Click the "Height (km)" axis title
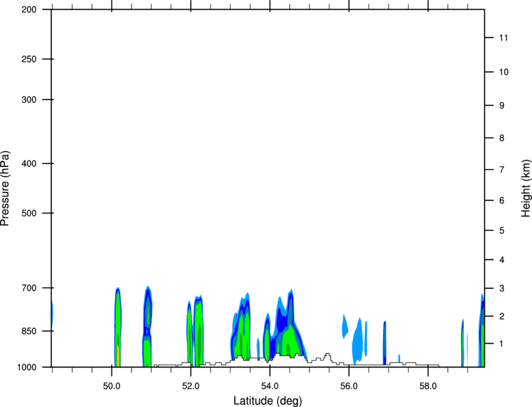 [x=526, y=188]
